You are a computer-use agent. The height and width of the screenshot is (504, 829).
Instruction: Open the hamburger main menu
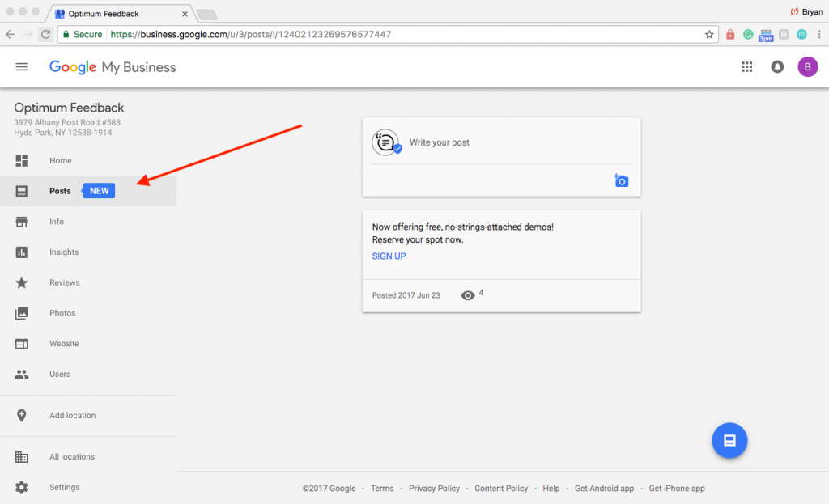click(x=22, y=67)
